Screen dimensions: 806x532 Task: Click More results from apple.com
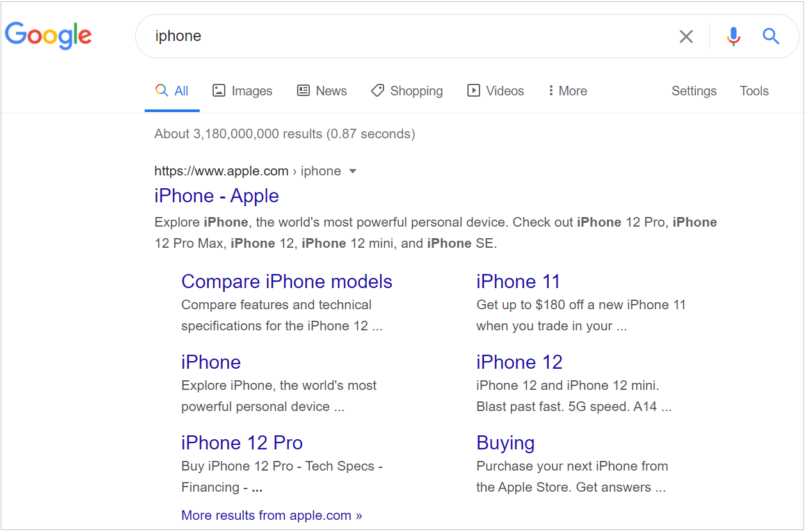[272, 515]
